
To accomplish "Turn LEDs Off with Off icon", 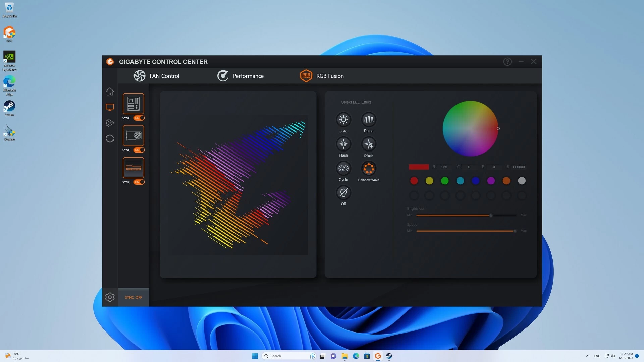I will click(x=343, y=193).
